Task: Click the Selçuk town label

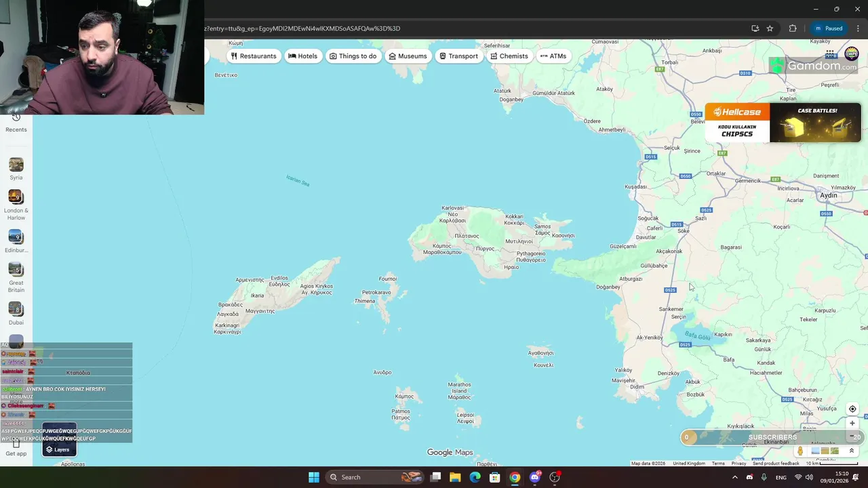Action: pyautogui.click(x=672, y=148)
